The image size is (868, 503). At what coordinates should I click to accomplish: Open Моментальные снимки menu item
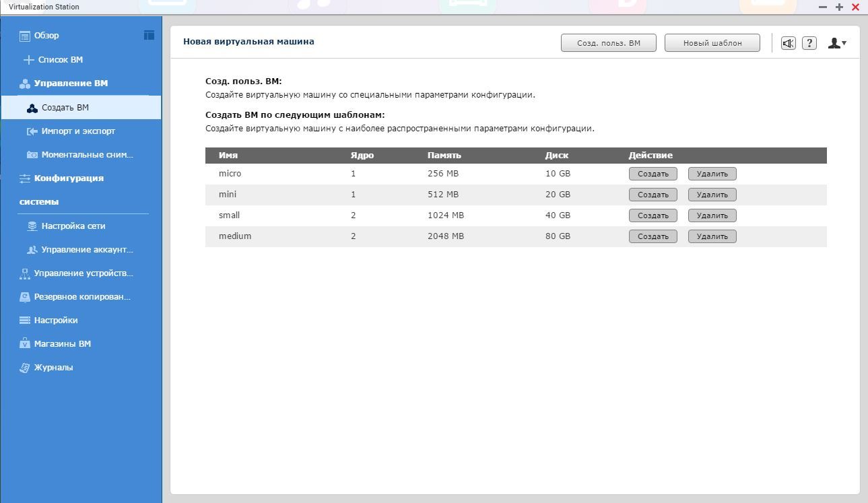tap(88, 155)
